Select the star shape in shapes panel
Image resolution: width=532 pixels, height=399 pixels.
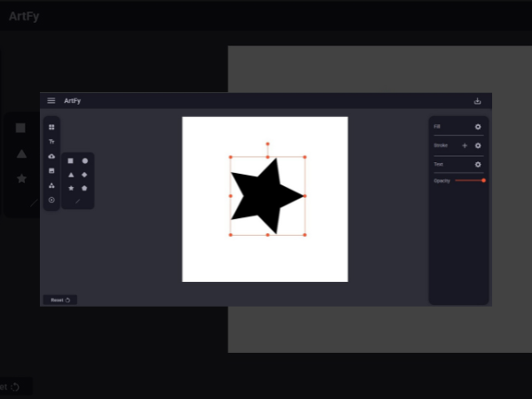tap(71, 188)
